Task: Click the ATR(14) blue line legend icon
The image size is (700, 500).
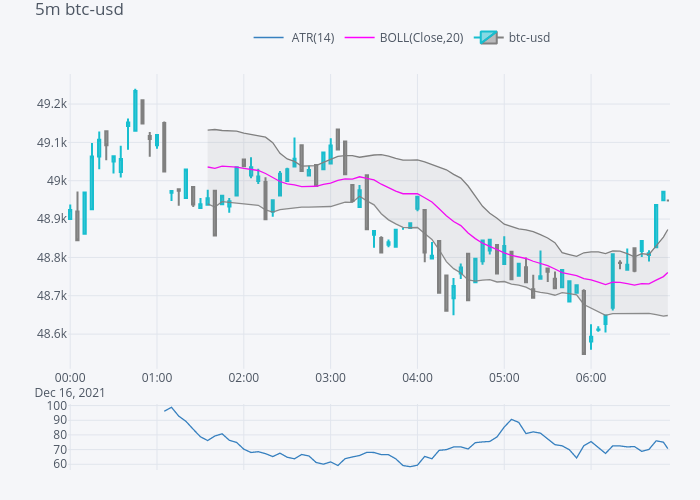Action: tap(269, 38)
